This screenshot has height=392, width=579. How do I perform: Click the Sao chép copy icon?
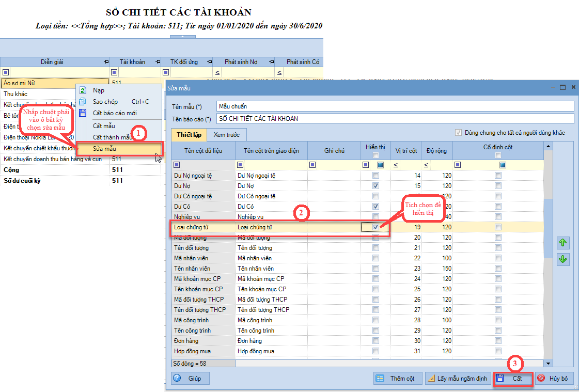(83, 102)
